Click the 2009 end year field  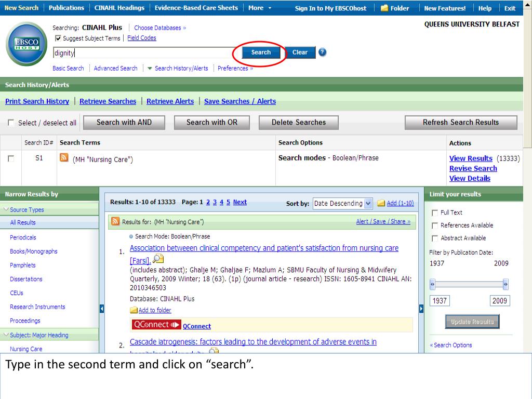tap(500, 301)
